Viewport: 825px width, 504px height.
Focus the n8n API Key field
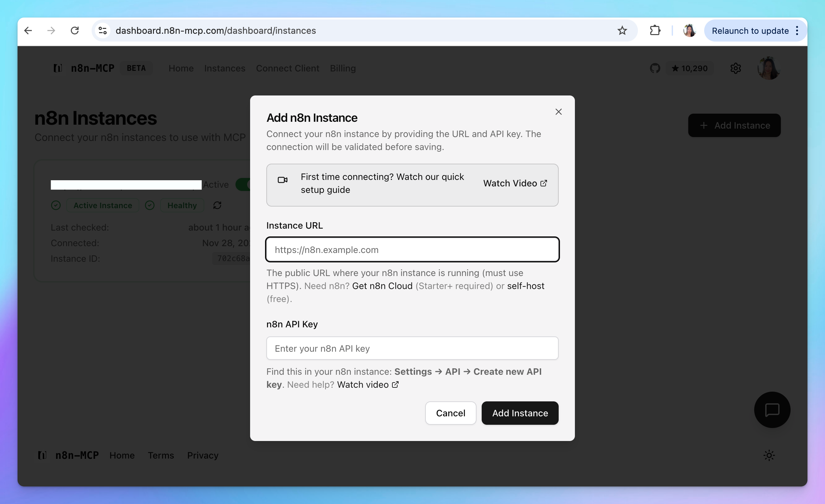tap(412, 348)
